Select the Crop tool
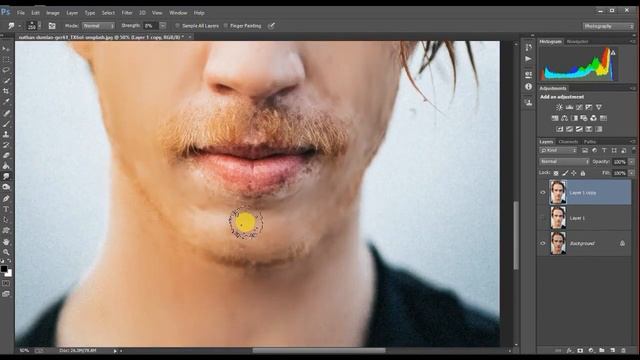640x360 pixels. click(x=6, y=91)
